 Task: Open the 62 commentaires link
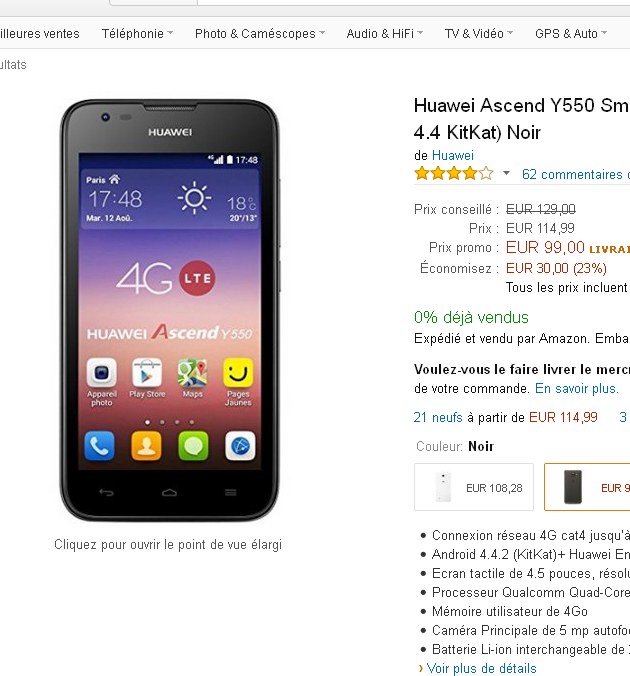click(576, 174)
